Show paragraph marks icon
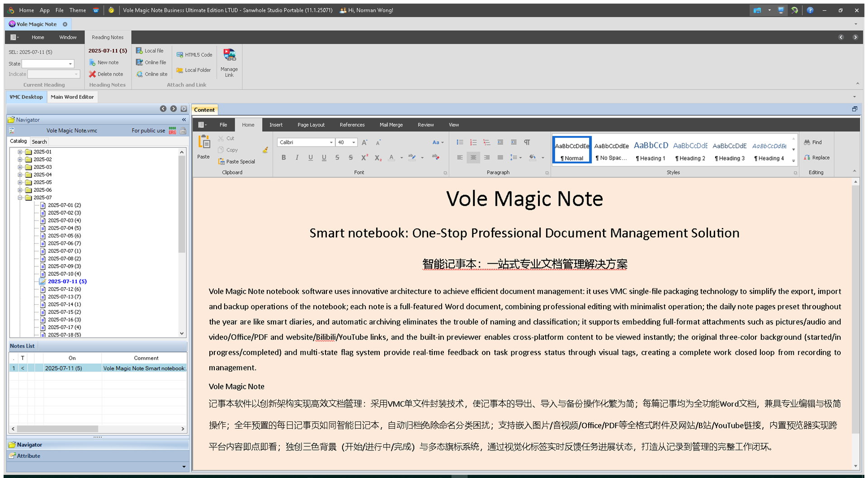The width and height of the screenshot is (868, 478). click(527, 142)
